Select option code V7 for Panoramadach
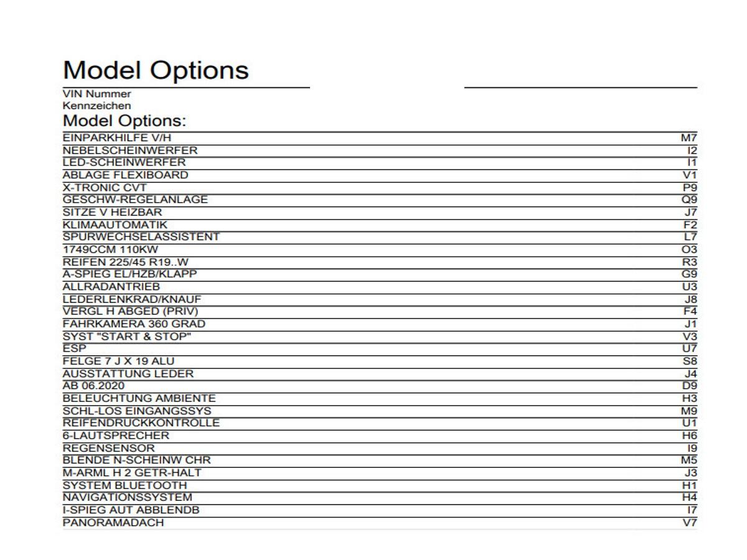747x560 pixels. pyautogui.click(x=690, y=523)
